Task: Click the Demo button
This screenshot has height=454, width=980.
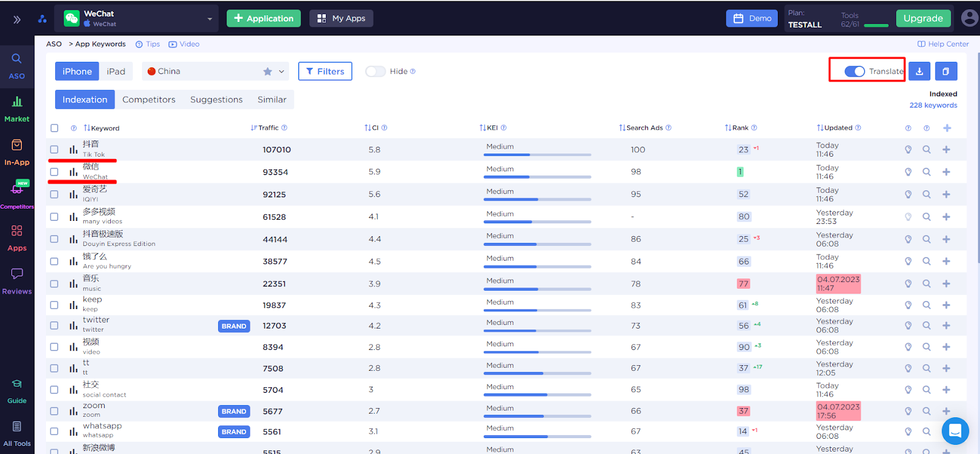Action: coord(752,18)
